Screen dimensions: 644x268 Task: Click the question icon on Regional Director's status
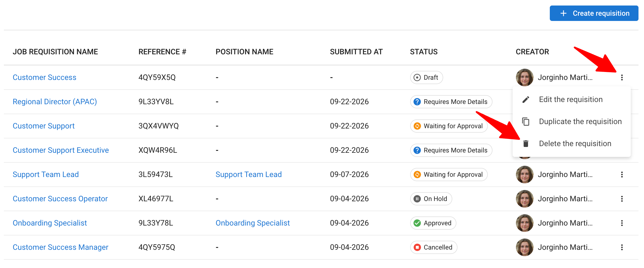[417, 102]
